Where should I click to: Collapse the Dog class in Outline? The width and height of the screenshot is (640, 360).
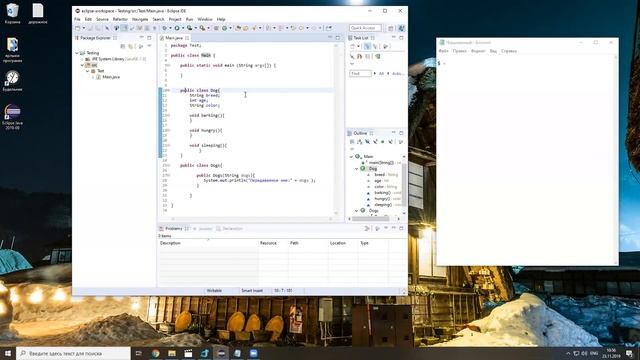(x=356, y=169)
